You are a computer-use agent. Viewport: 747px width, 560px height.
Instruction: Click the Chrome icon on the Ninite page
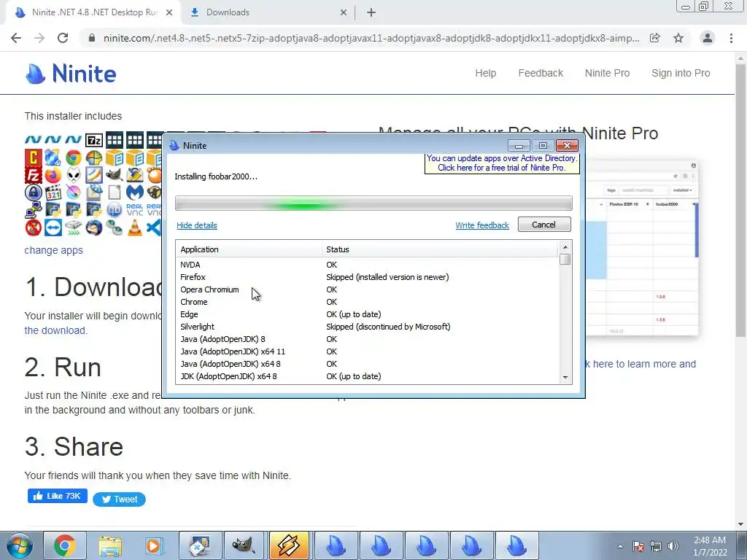click(74, 157)
